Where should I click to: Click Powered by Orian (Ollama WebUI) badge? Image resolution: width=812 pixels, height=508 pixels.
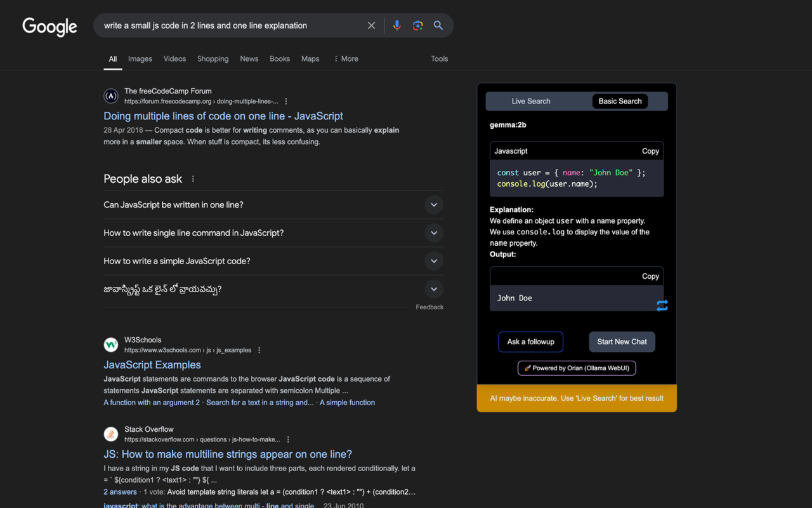tap(577, 368)
